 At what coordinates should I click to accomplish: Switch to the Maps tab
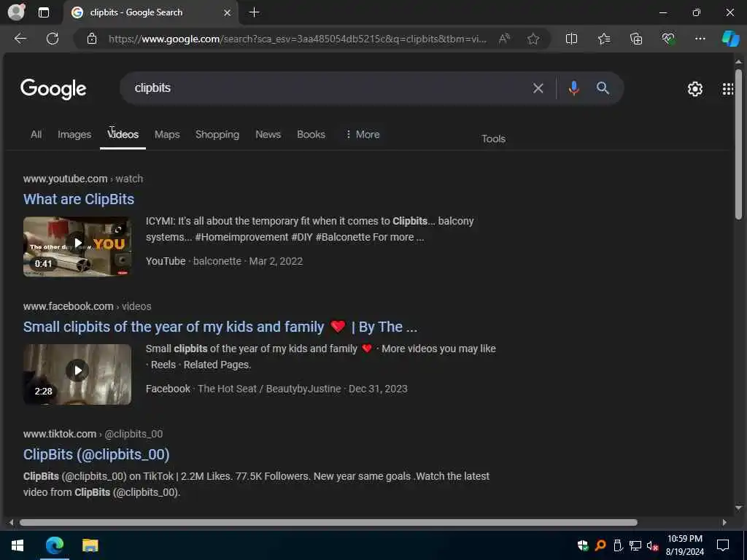(167, 135)
